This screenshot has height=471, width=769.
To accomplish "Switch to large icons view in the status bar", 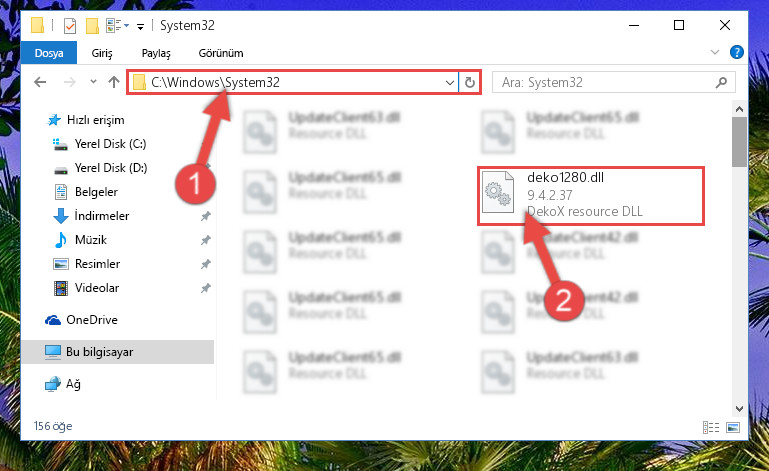I will (x=733, y=427).
